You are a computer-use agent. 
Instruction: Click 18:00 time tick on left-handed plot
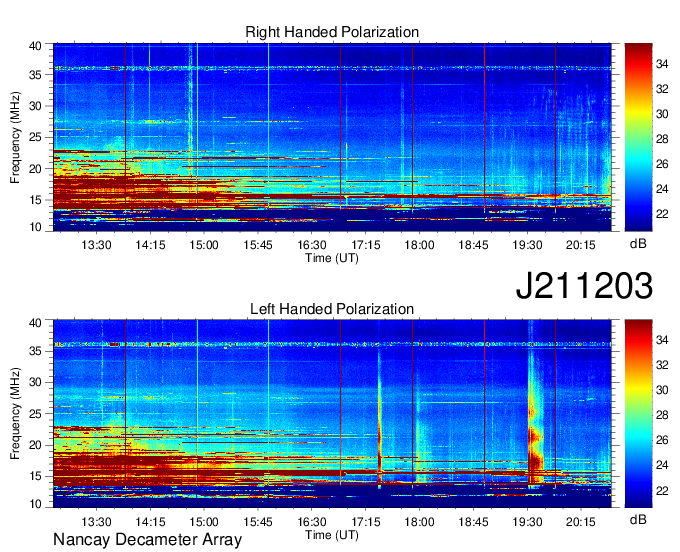[x=419, y=522]
